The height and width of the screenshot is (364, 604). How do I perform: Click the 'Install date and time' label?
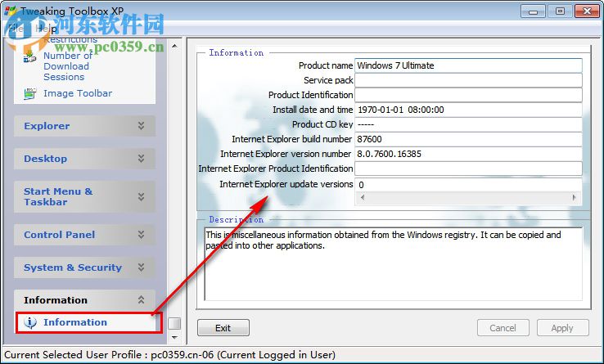tap(313, 110)
